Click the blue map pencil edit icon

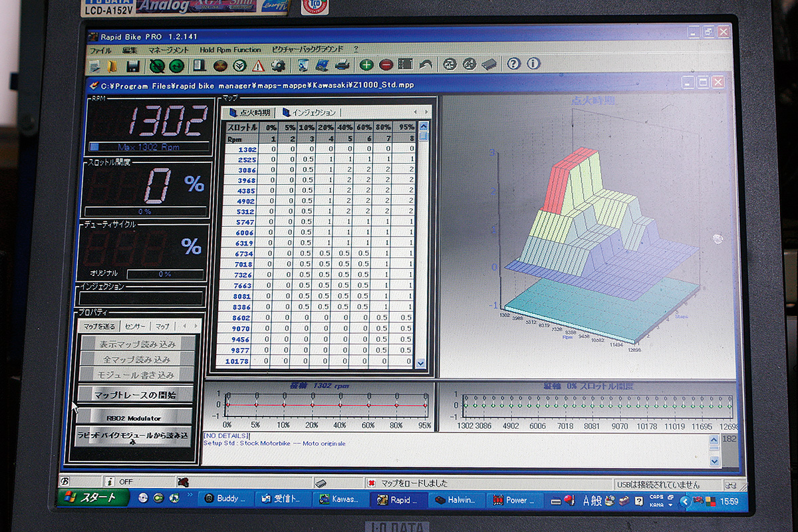pyautogui.click(x=323, y=65)
